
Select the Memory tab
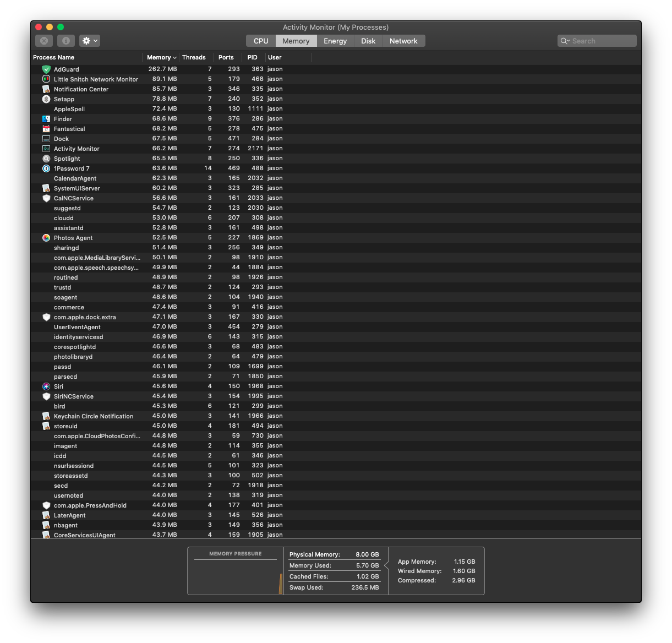[x=296, y=41]
